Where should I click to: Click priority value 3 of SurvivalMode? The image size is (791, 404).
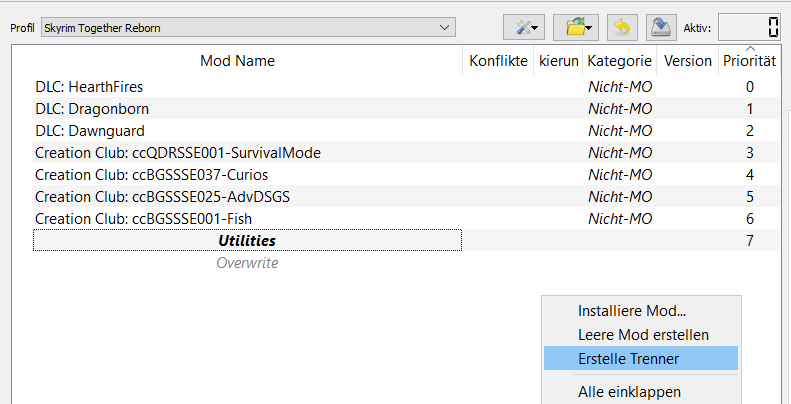tap(750, 152)
